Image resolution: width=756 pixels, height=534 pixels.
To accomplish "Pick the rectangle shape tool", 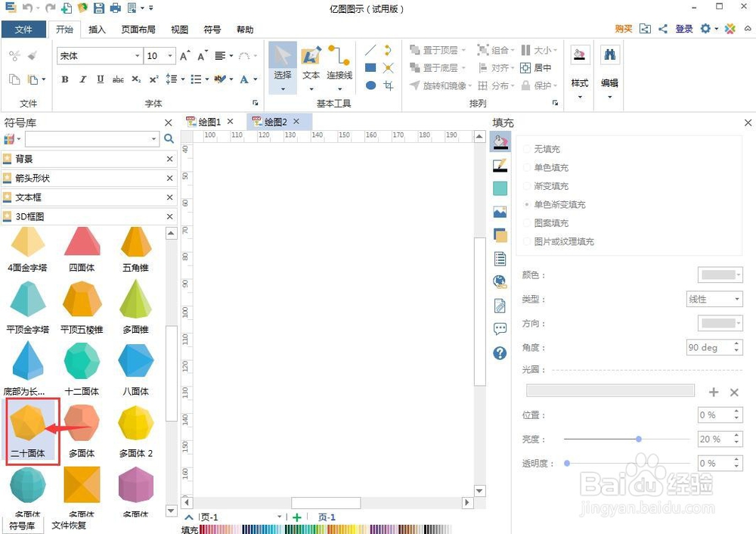I will tap(370, 67).
